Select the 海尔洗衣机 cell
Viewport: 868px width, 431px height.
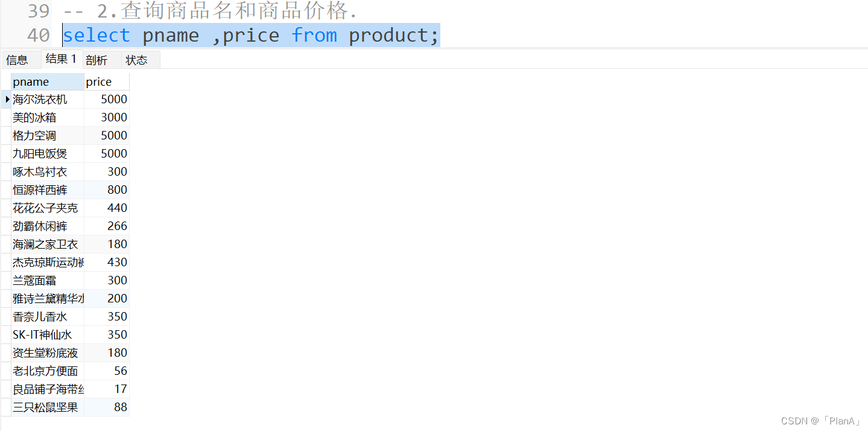coord(48,100)
